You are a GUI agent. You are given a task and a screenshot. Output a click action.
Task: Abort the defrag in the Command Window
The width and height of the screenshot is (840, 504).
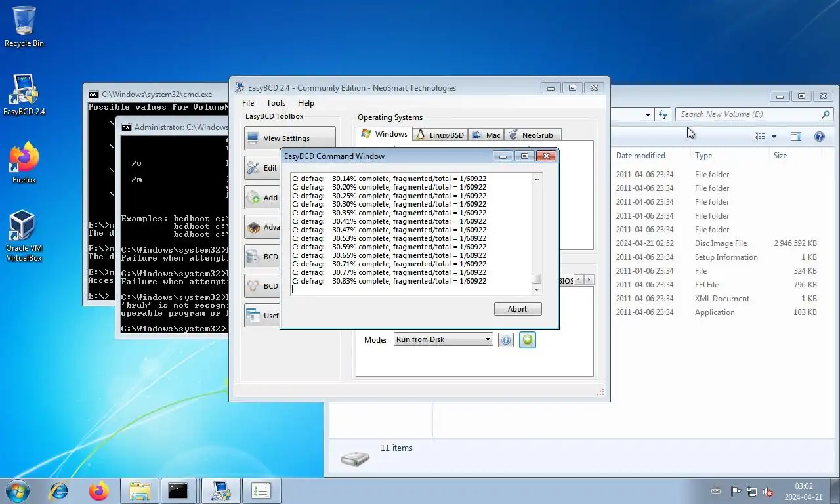[518, 309]
